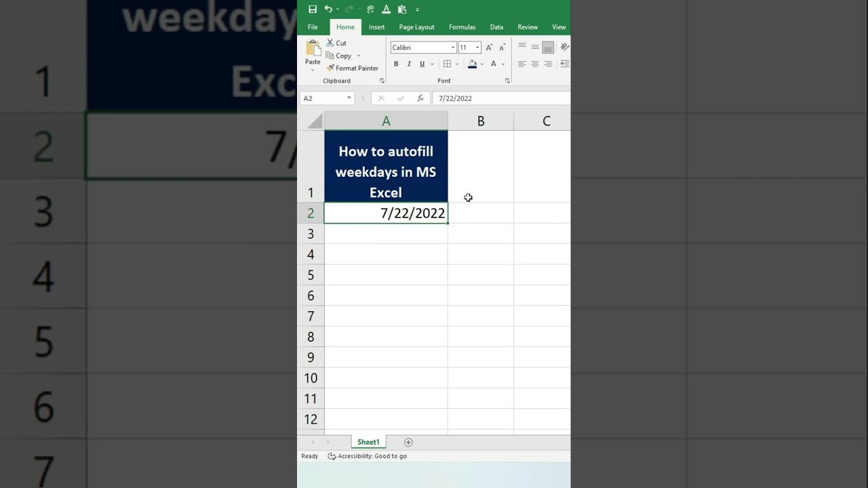Screen dimensions: 868x488
Task: Increase the font size
Action: 489,47
